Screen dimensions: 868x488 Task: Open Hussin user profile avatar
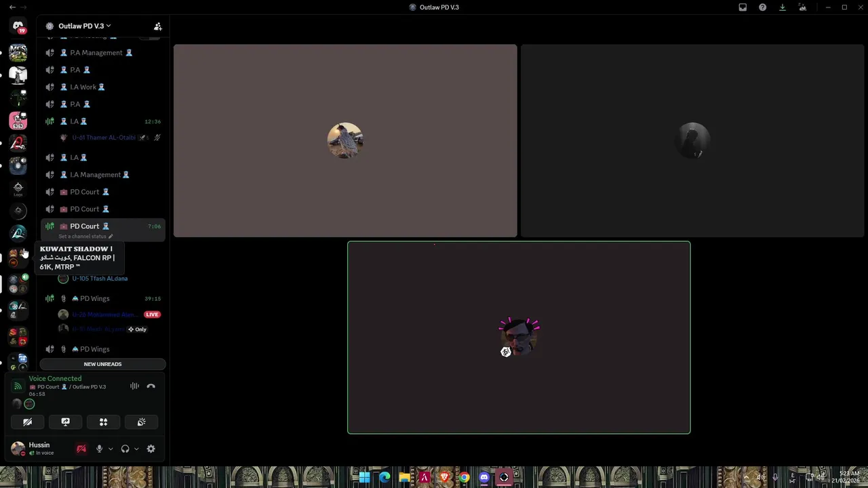pos(18,449)
